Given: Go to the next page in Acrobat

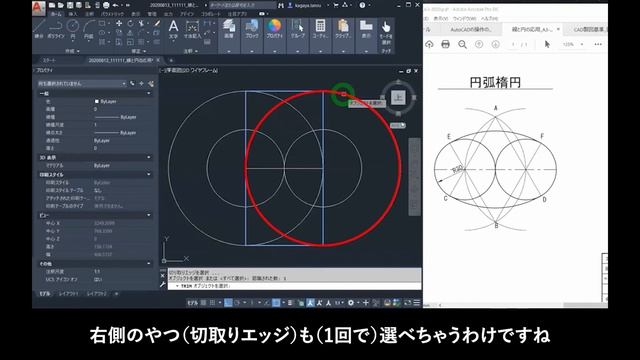Looking at the screenshot, I should pos(496,44).
